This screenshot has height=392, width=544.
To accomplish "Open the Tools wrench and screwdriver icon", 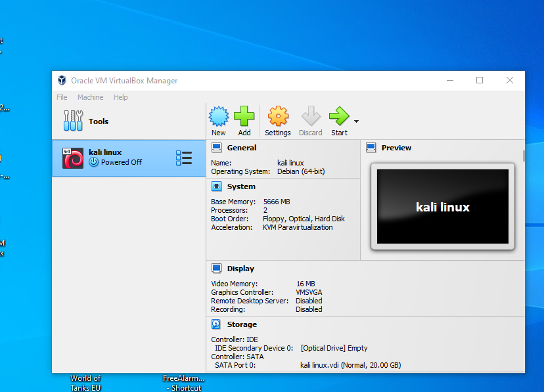I will click(73, 121).
